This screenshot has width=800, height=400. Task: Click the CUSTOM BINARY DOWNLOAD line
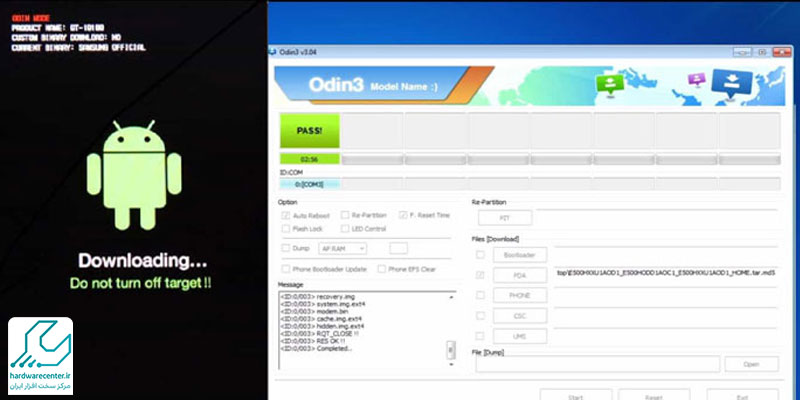(x=66, y=38)
